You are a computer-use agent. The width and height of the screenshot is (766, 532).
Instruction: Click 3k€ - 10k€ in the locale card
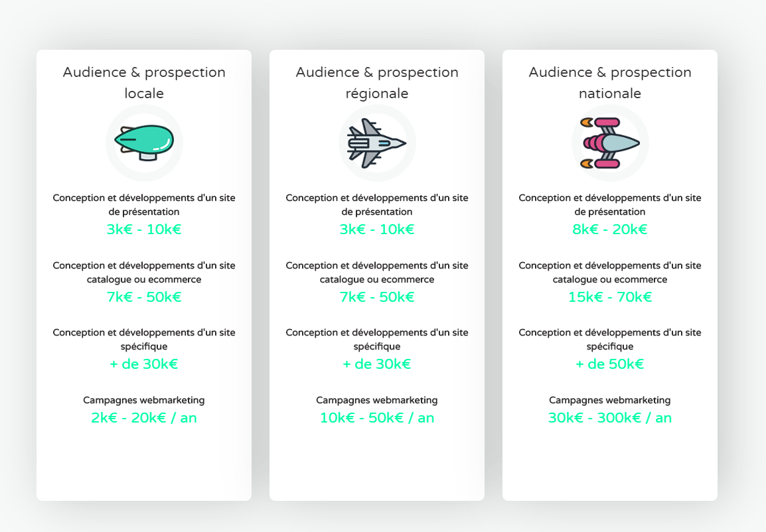(144, 230)
